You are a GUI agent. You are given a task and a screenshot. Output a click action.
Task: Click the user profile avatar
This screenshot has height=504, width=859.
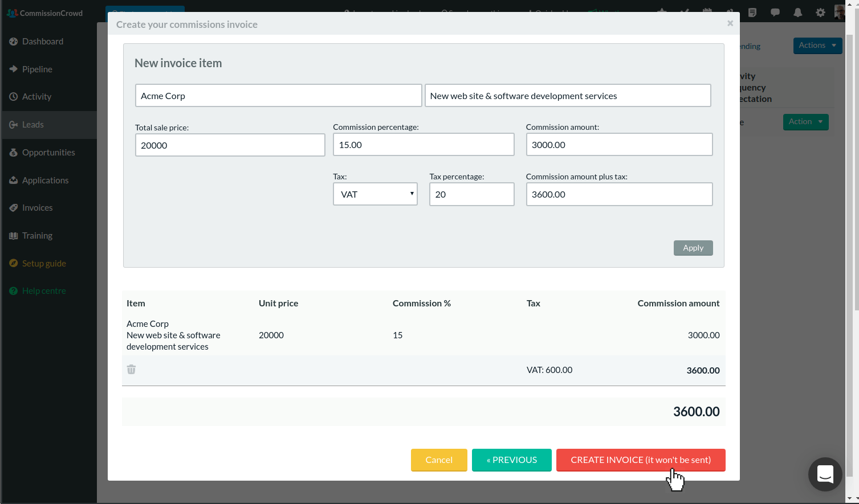pyautogui.click(x=839, y=12)
